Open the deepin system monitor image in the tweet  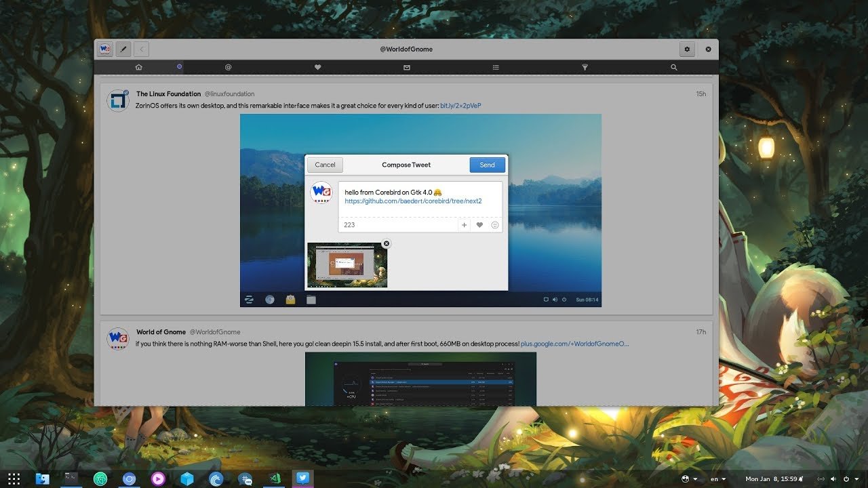(x=420, y=379)
